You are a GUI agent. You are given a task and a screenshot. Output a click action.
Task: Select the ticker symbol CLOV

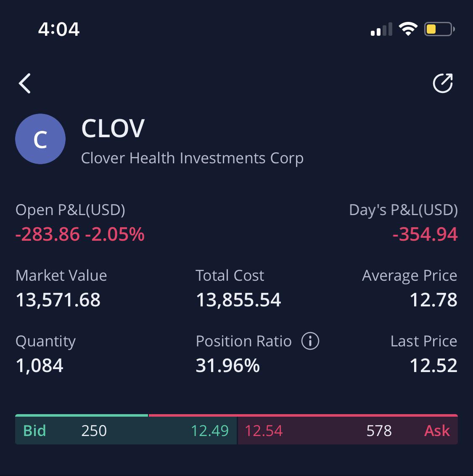pyautogui.click(x=113, y=128)
